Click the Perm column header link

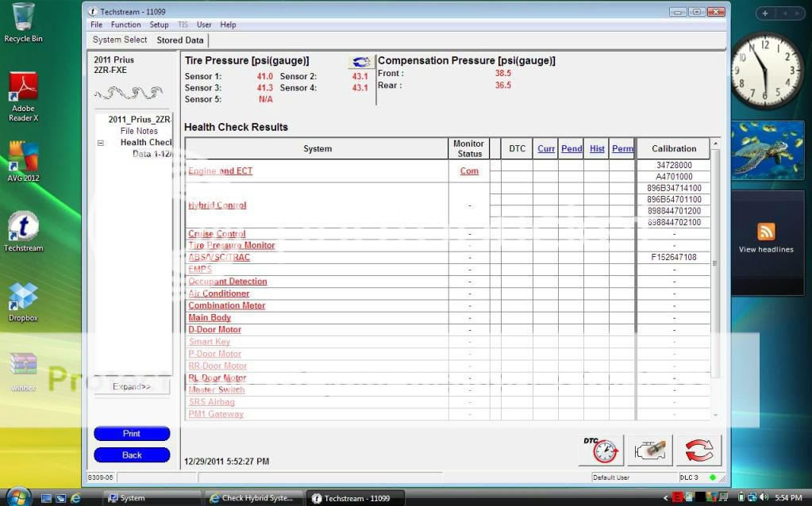[x=622, y=148]
